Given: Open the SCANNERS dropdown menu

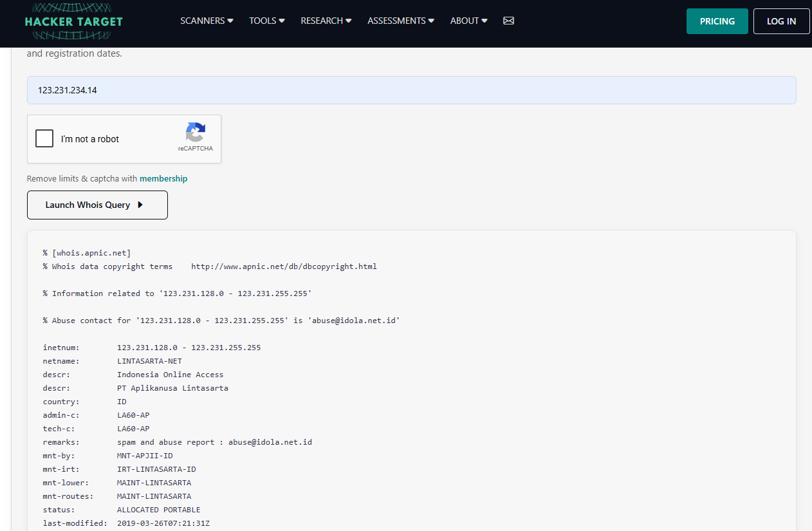Looking at the screenshot, I should 207,21.
